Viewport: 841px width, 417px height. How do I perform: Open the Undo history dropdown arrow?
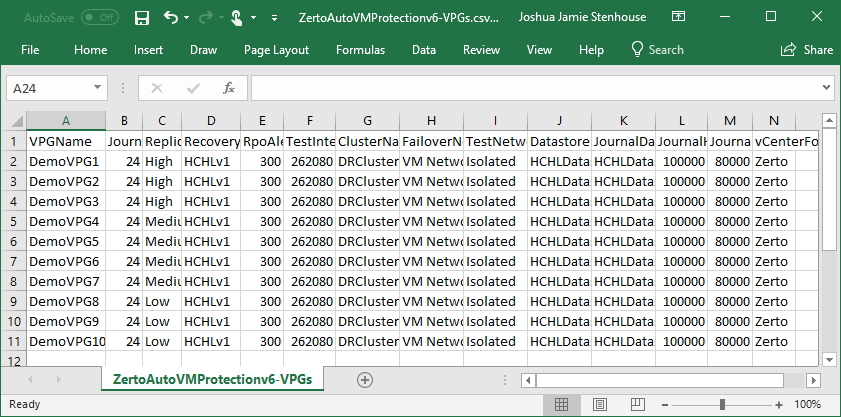pyautogui.click(x=186, y=18)
